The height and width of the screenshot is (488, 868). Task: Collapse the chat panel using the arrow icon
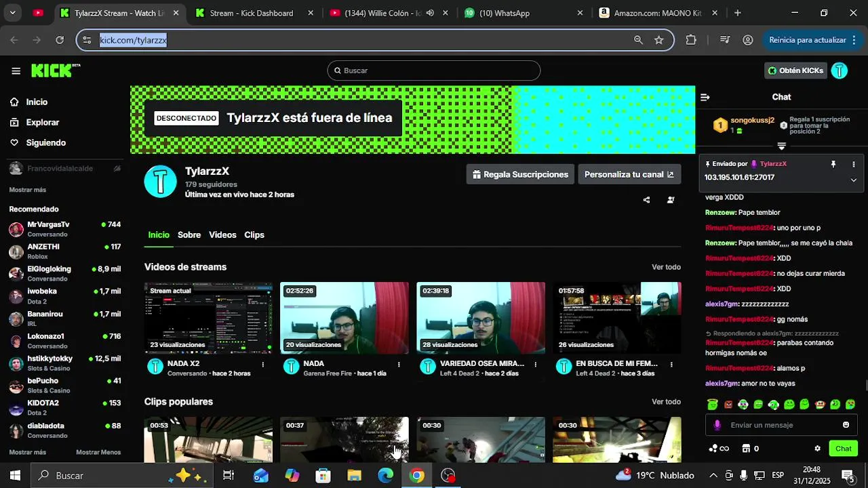[x=705, y=97]
